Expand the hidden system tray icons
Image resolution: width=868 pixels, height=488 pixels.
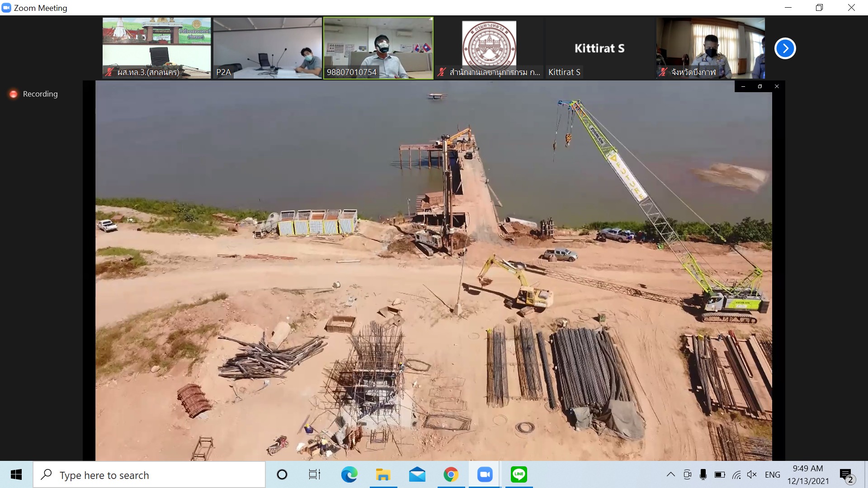pos(671,474)
